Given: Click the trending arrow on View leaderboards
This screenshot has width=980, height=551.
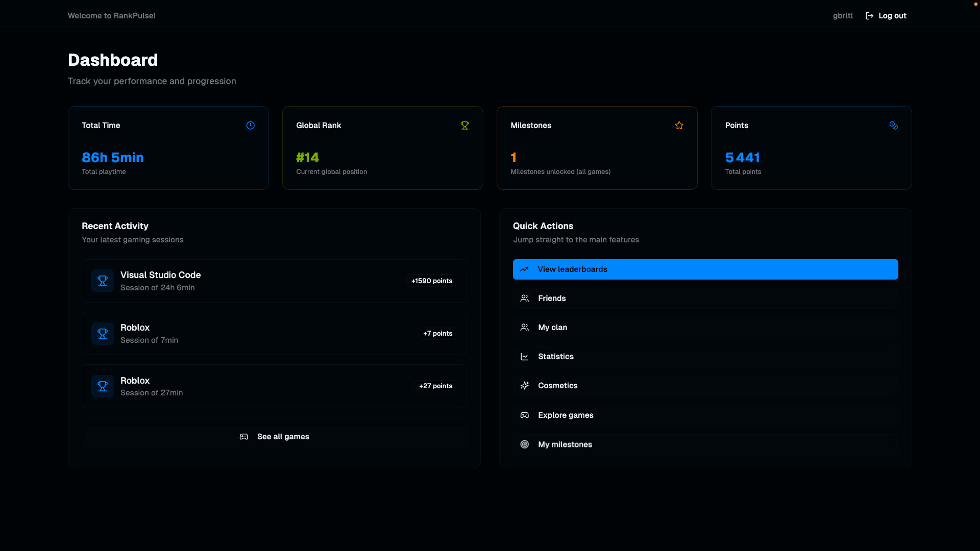Looking at the screenshot, I should (525, 269).
